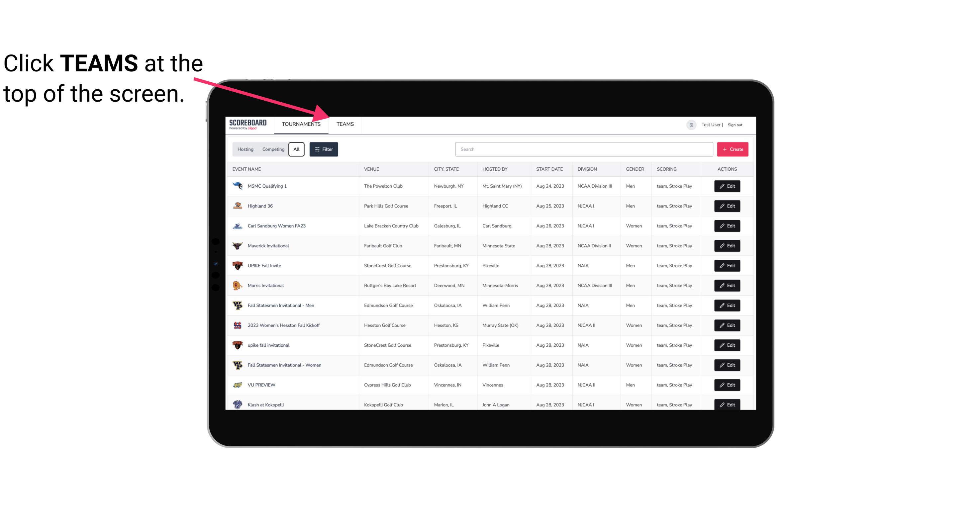The height and width of the screenshot is (527, 980).
Task: Expand the DIVISION column header
Action: [x=588, y=169]
